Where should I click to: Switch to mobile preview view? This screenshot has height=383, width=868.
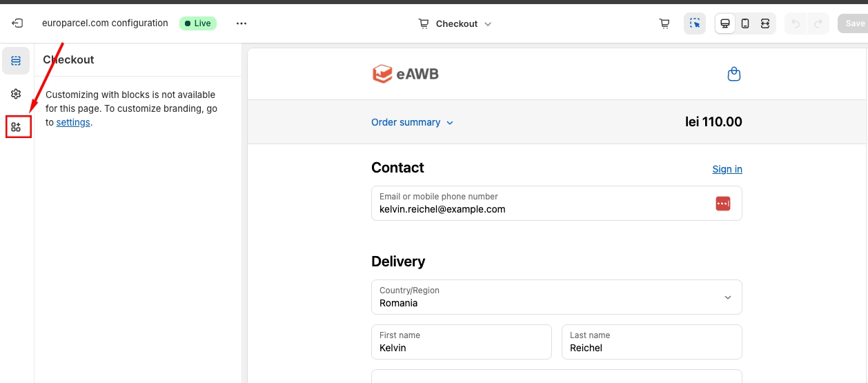click(745, 23)
